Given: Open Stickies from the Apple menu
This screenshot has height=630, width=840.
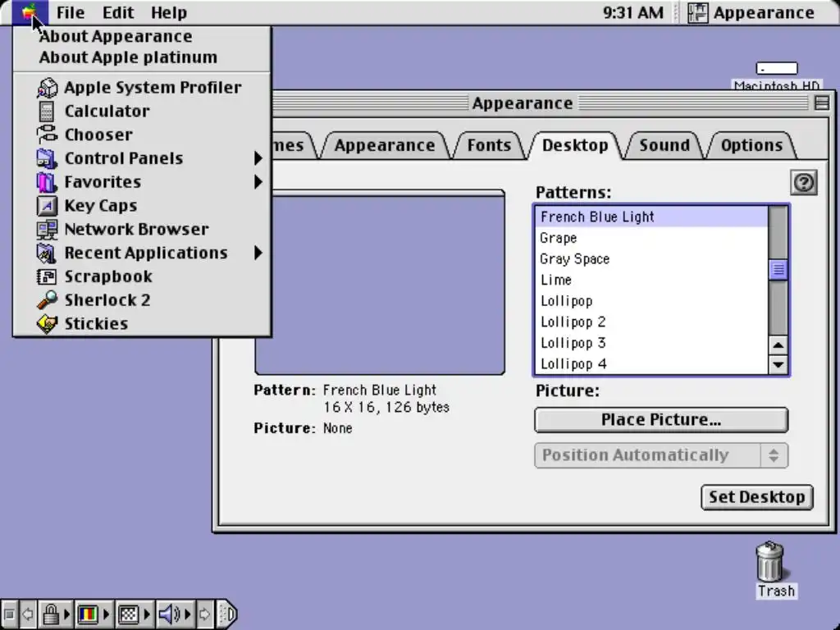Looking at the screenshot, I should pos(142,323).
